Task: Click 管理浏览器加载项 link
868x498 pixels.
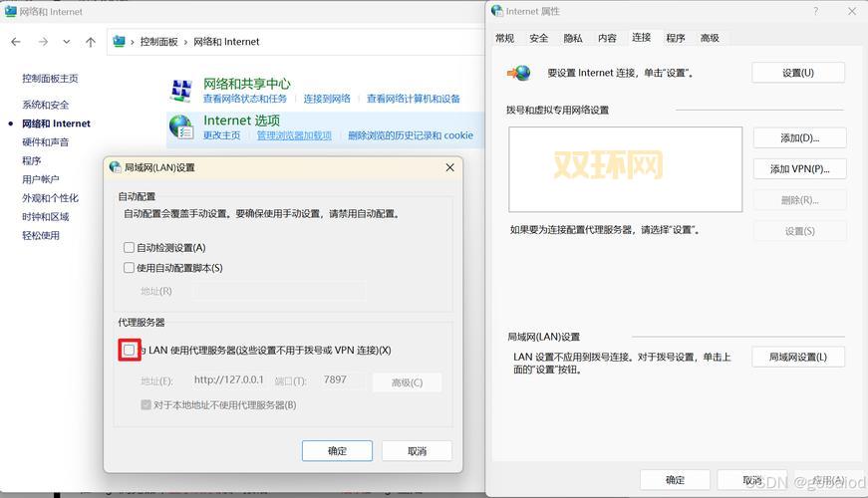Action: point(294,135)
